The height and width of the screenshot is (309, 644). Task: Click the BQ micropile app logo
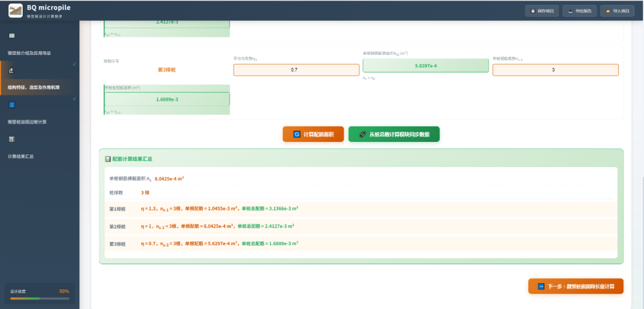[x=16, y=10]
